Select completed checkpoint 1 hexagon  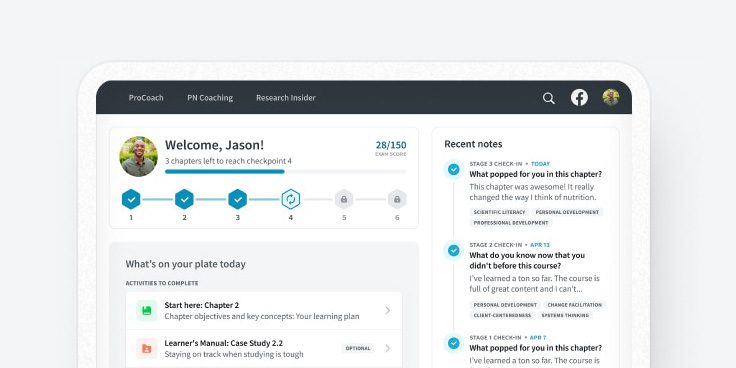tap(131, 199)
